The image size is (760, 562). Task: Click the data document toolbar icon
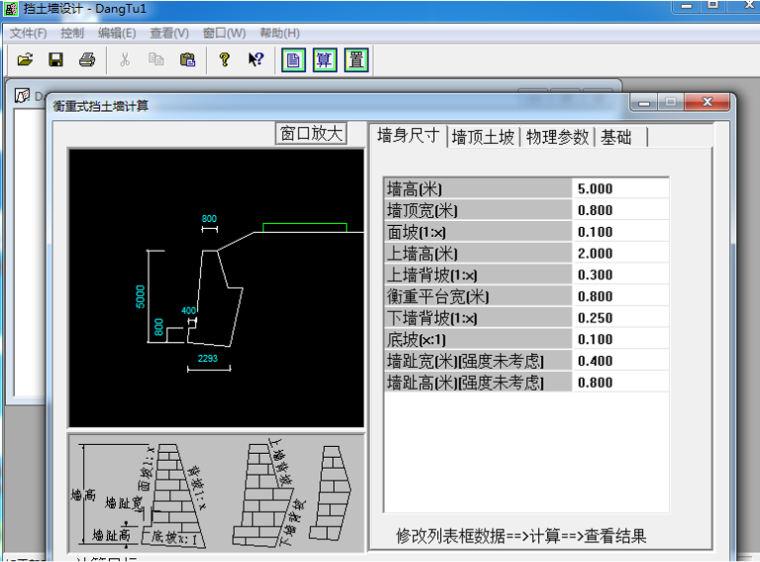[293, 60]
